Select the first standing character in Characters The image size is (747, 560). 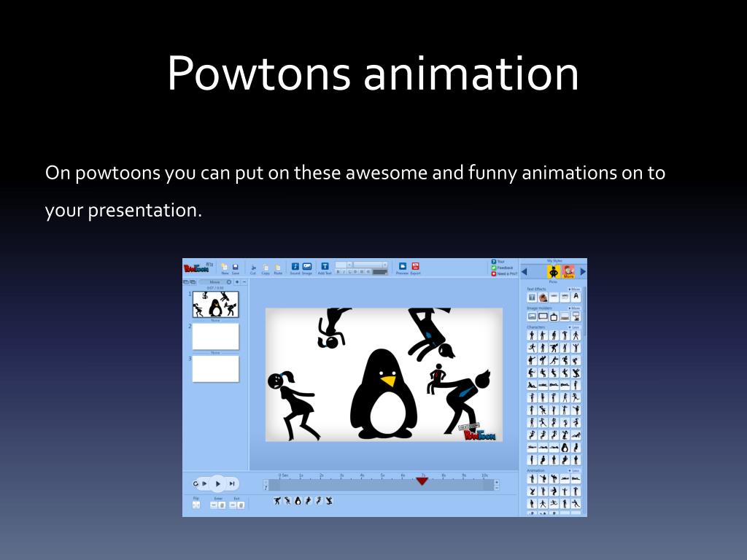point(532,335)
